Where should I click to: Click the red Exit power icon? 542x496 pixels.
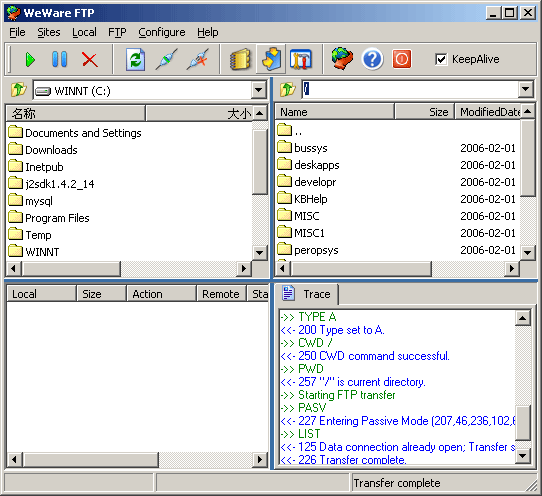tap(402, 59)
